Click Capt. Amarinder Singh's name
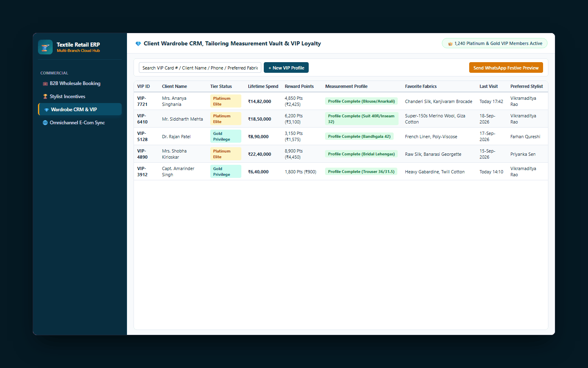The height and width of the screenshot is (368, 588). tap(178, 172)
